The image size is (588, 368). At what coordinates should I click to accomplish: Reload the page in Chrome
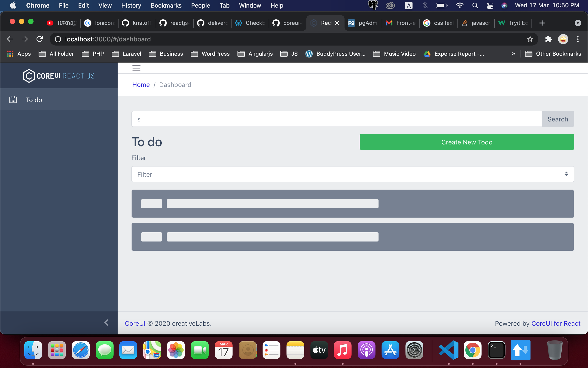[40, 39]
